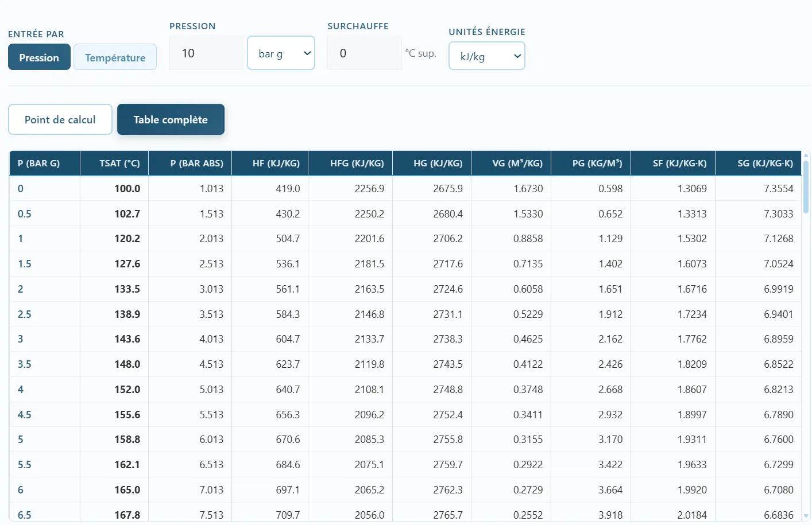The height and width of the screenshot is (525, 812).
Task: Select the 0.5 bar g pressure row
Action: pyautogui.click(x=25, y=214)
